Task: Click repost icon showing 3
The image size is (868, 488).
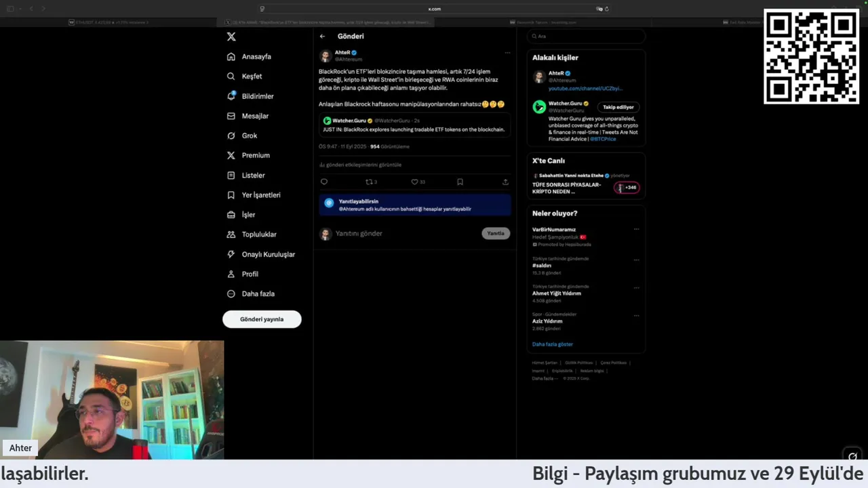Action: (x=370, y=182)
